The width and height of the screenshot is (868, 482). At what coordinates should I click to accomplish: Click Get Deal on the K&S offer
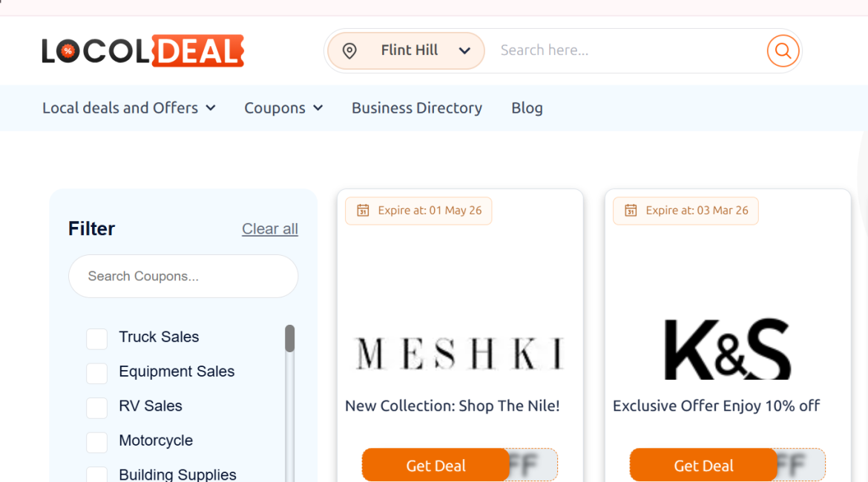click(x=703, y=465)
